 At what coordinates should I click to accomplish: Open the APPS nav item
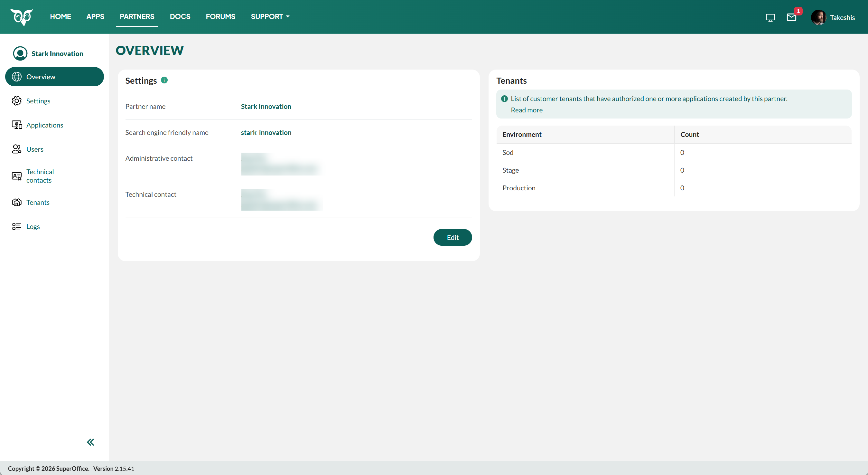click(x=95, y=16)
